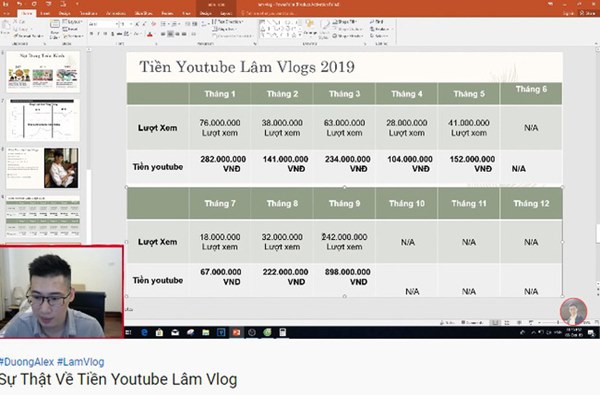Image resolution: width=600 pixels, height=395 pixels.
Task: Open Quick Styles gallery
Action: tap(324, 29)
